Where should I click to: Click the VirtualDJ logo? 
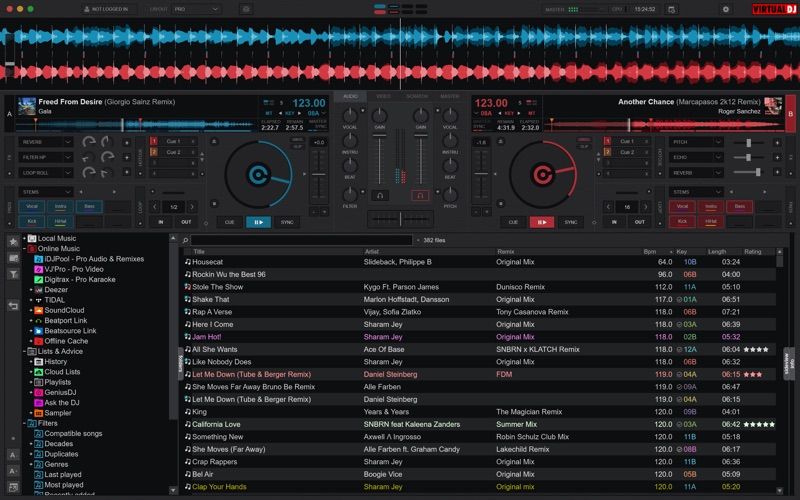coord(773,9)
